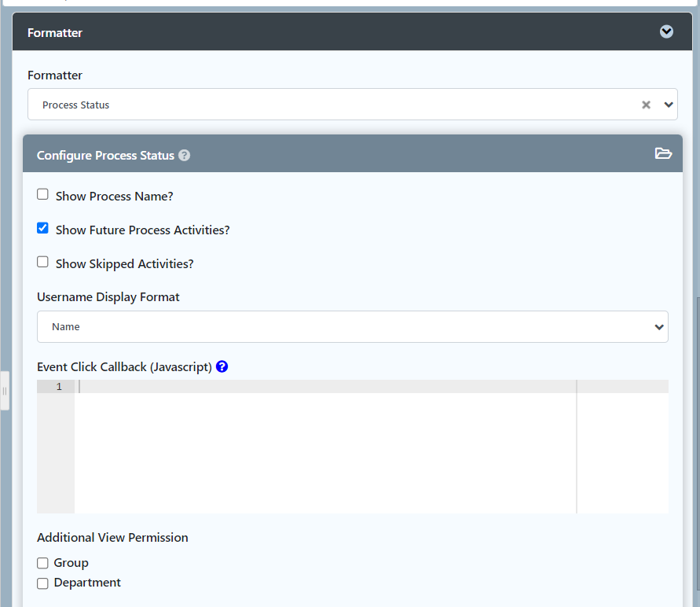Open the Formatter dropdown arrow
Image resolution: width=700 pixels, height=607 pixels.
(669, 105)
